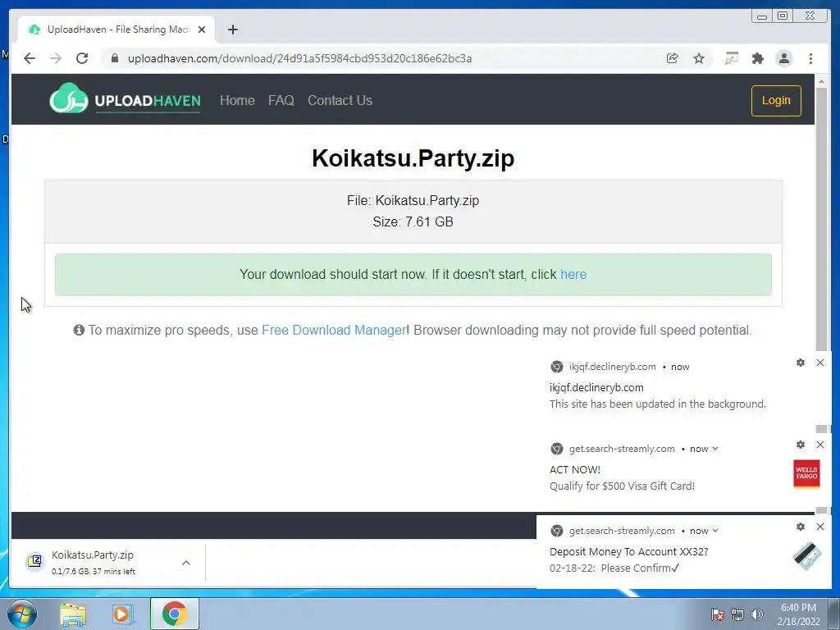Dismiss the ACT NOW gift card notification
The width and height of the screenshot is (840, 630).
820,445
